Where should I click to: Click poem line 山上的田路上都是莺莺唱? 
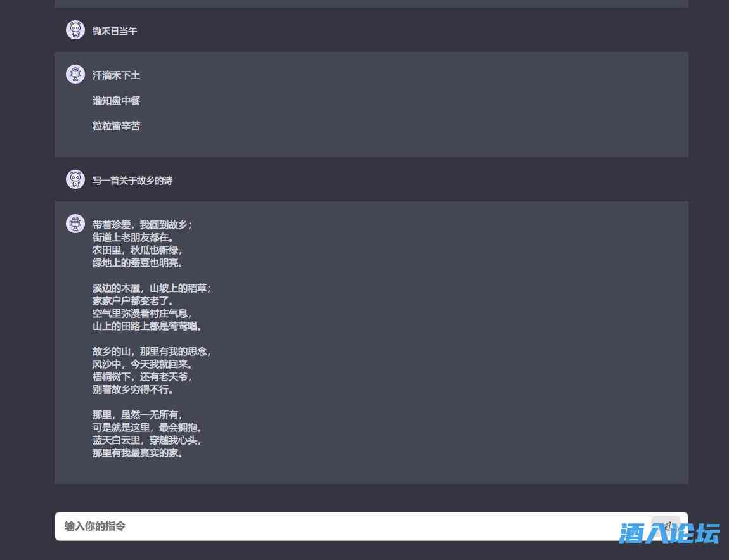(x=147, y=326)
